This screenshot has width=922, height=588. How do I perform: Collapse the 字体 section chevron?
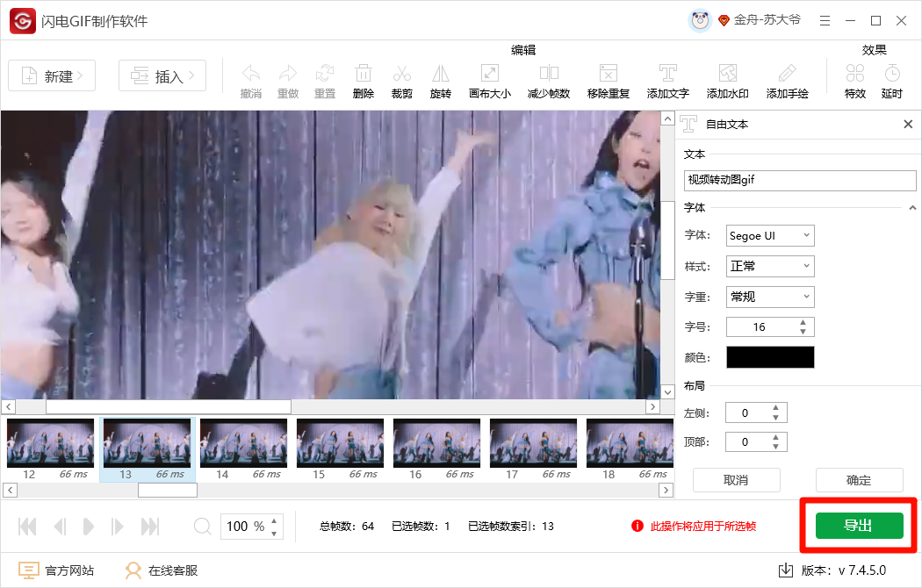click(x=912, y=207)
